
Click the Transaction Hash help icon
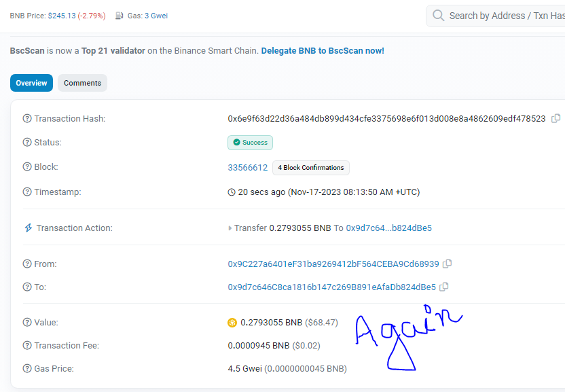pos(27,119)
